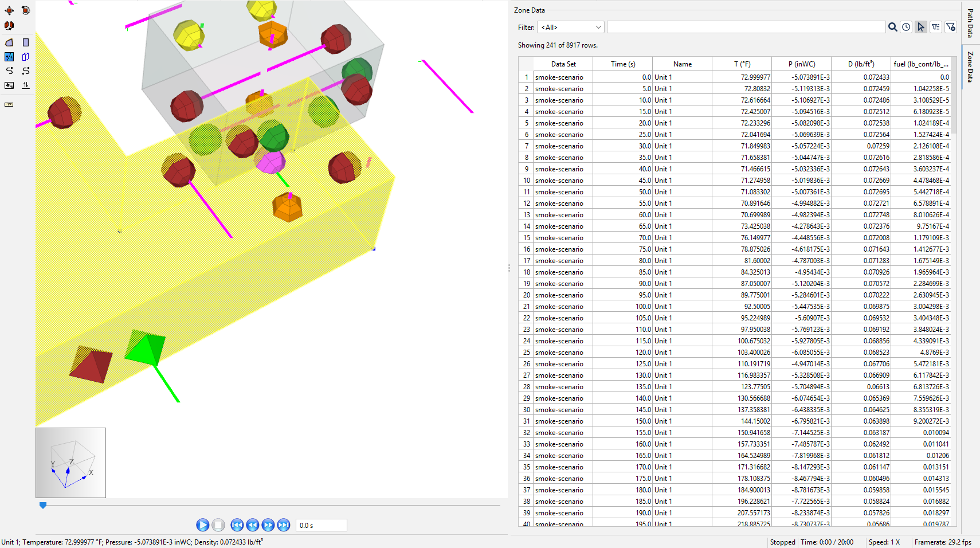Toggle the blue highlighted view mode icon
Image resolution: width=980 pixels, height=548 pixels.
tap(9, 57)
